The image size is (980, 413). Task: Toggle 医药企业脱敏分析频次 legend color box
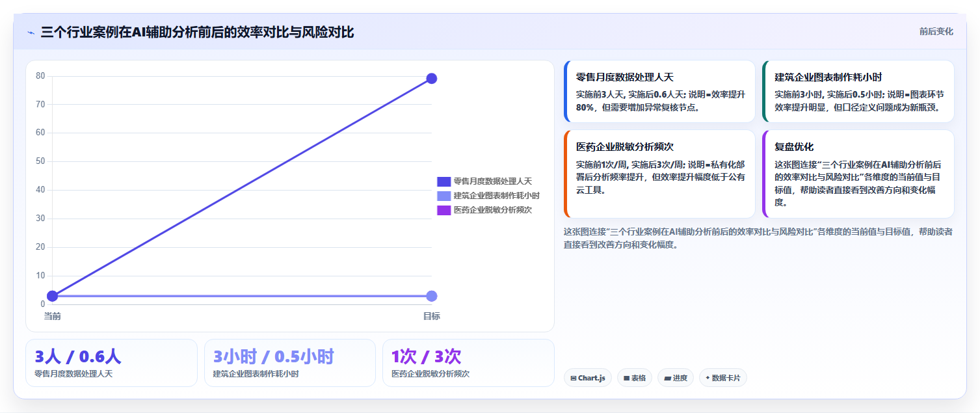coord(444,210)
